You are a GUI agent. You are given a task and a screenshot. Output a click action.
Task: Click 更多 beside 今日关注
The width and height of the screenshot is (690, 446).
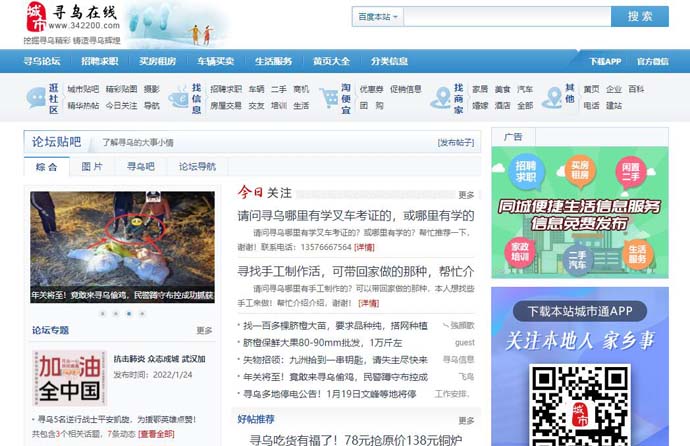point(466,195)
